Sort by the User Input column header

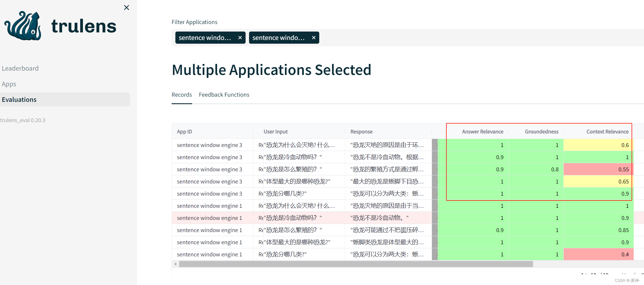(276, 132)
